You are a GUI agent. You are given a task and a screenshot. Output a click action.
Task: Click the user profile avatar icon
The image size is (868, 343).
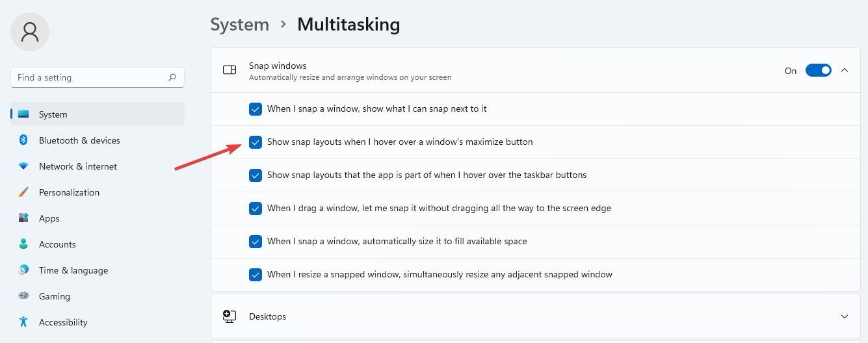click(30, 31)
